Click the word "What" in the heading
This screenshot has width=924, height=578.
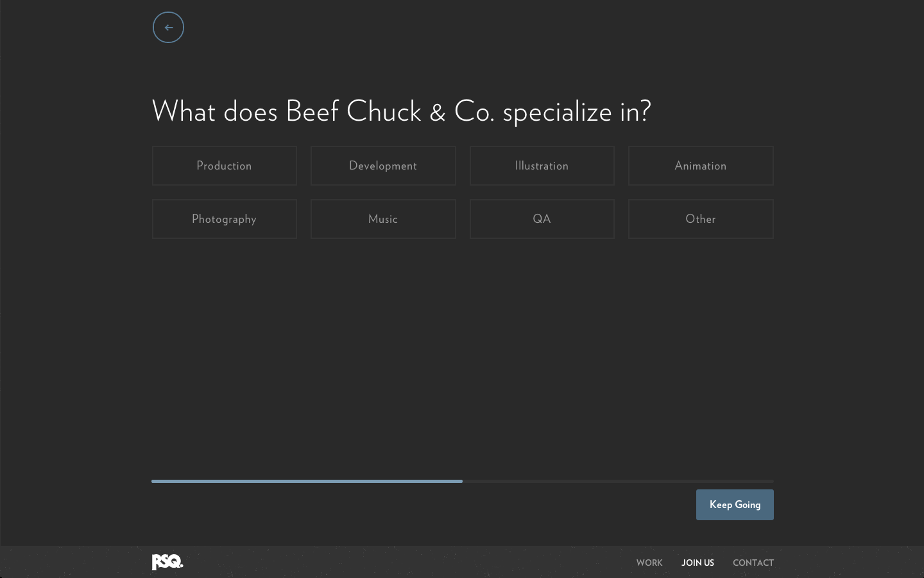184,112
